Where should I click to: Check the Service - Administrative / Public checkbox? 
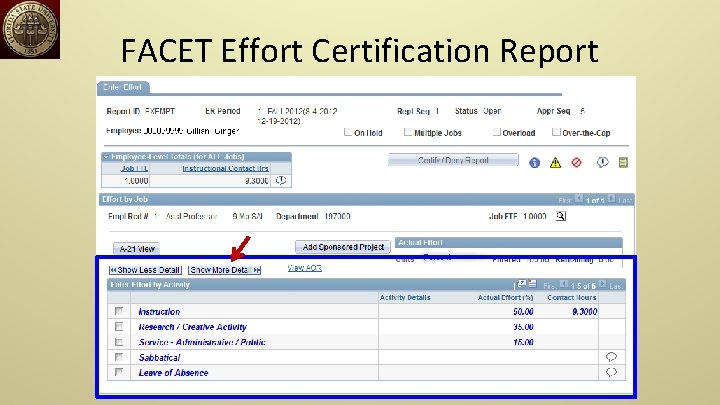point(119,342)
